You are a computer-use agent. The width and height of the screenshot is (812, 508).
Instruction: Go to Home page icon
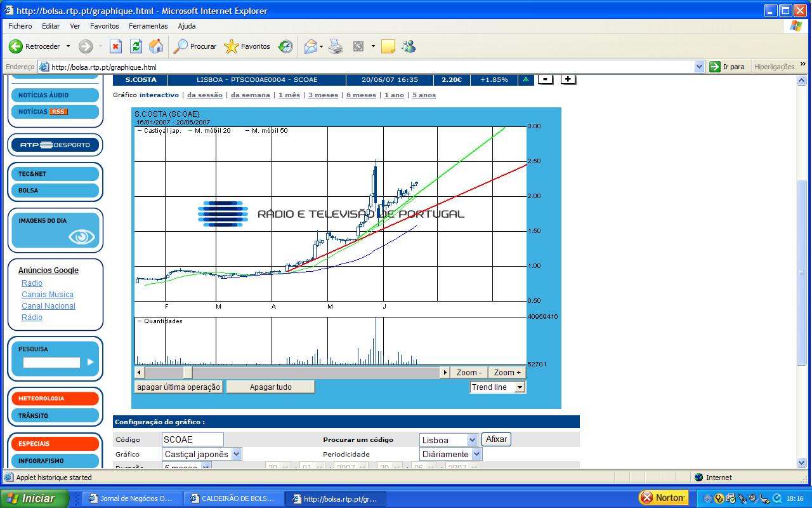click(x=156, y=46)
